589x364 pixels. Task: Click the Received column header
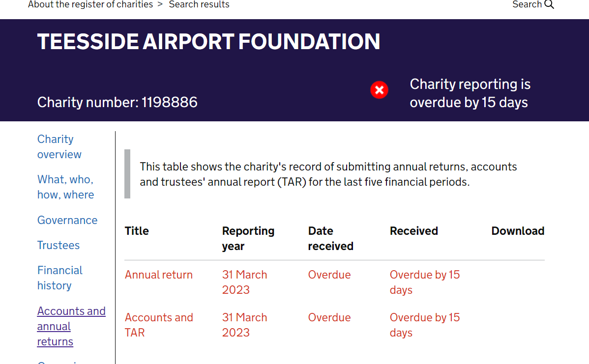[413, 231]
